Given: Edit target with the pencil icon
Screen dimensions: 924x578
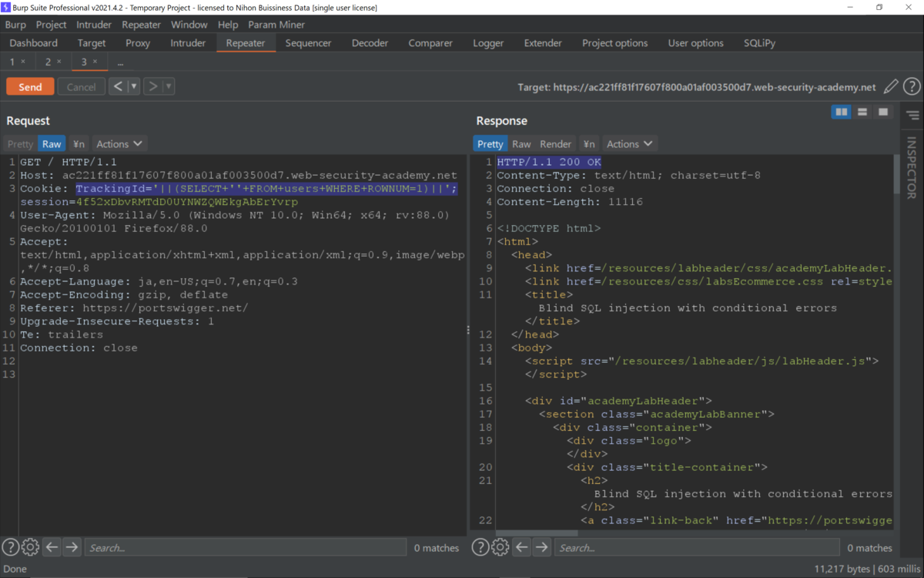Looking at the screenshot, I should (x=890, y=86).
